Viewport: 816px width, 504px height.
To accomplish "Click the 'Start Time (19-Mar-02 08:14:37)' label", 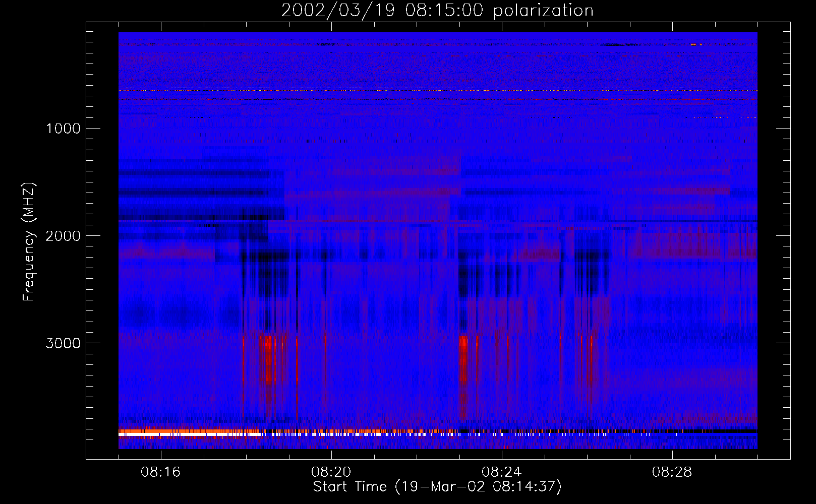I will coord(437,487).
